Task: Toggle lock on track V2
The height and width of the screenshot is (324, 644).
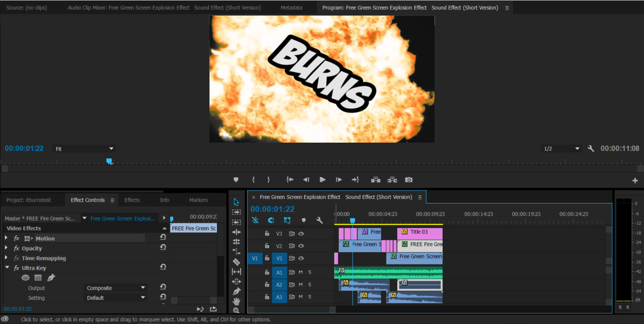Action: (x=267, y=246)
